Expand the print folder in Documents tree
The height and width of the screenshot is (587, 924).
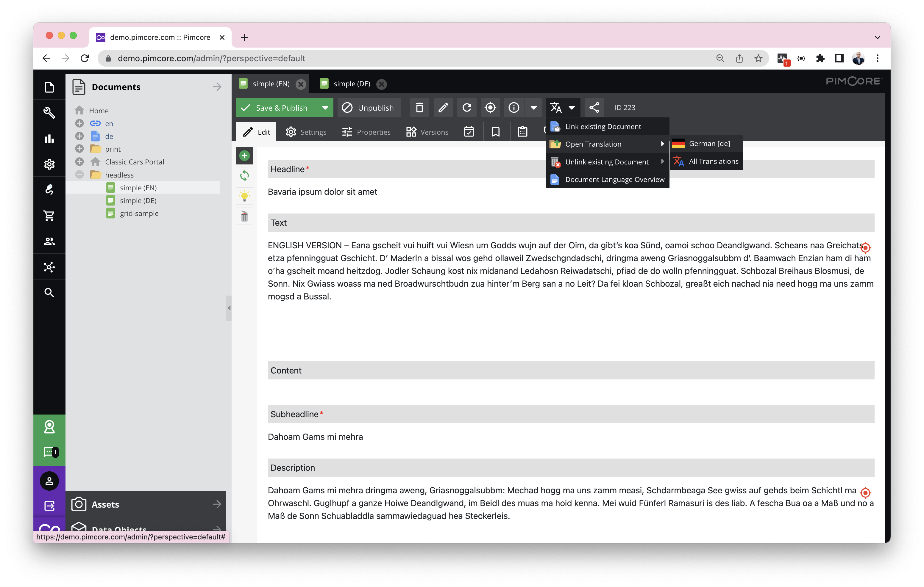click(79, 149)
